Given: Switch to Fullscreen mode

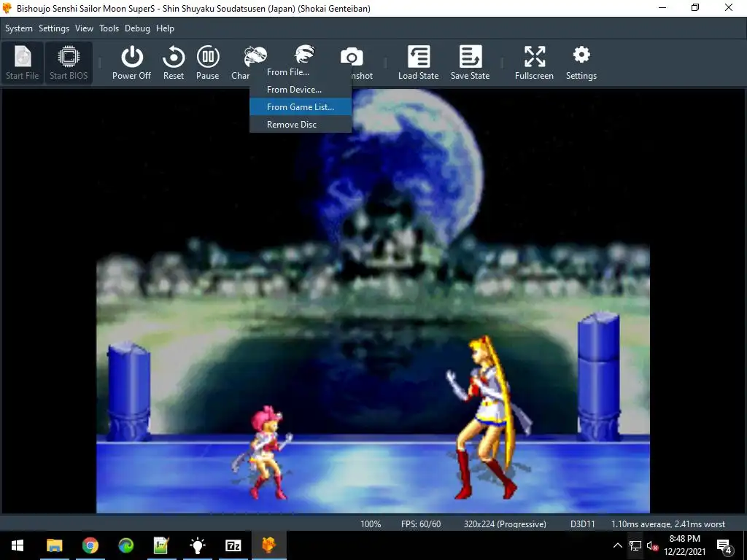Looking at the screenshot, I should pyautogui.click(x=534, y=63).
